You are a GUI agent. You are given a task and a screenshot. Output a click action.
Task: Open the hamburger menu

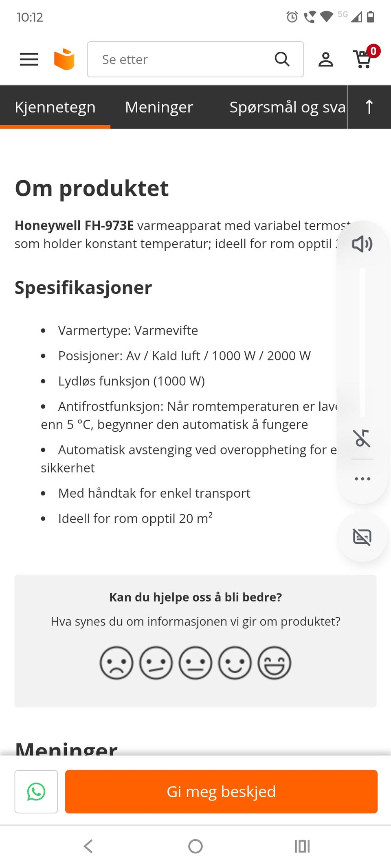tap(29, 59)
